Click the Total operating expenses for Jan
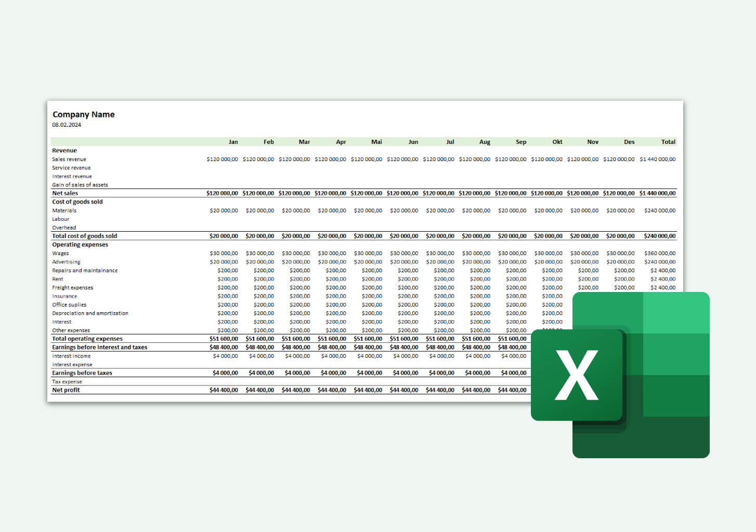Image resolution: width=756 pixels, height=532 pixels. (x=224, y=338)
